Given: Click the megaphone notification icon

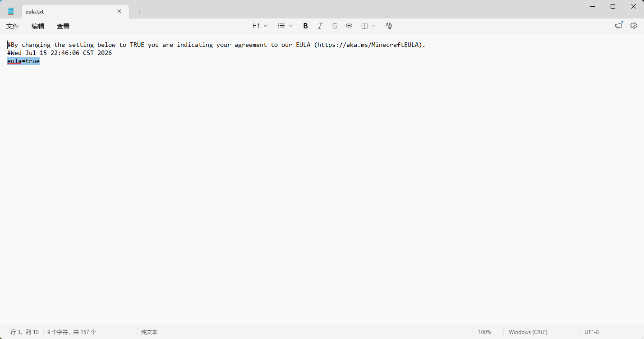Looking at the screenshot, I should coord(618,26).
